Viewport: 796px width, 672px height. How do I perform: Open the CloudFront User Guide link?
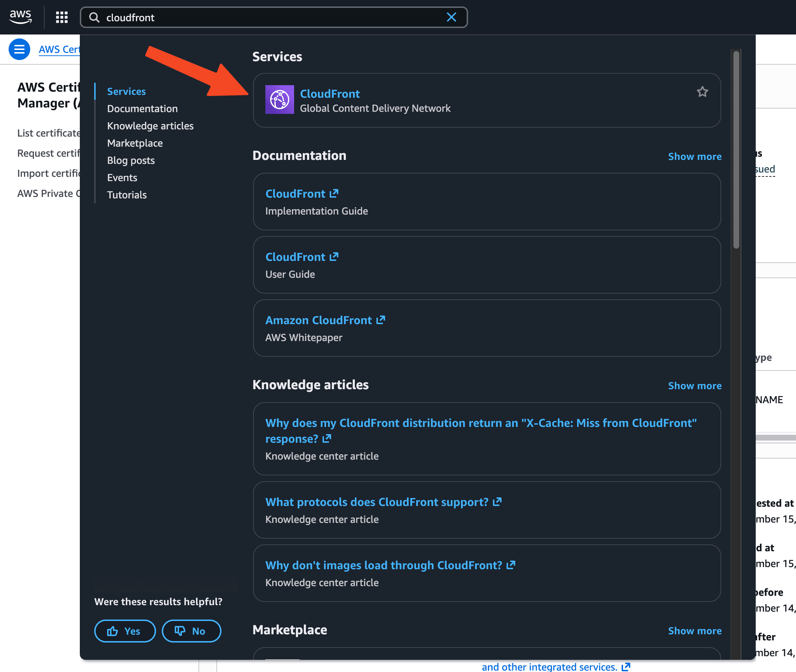click(x=295, y=257)
